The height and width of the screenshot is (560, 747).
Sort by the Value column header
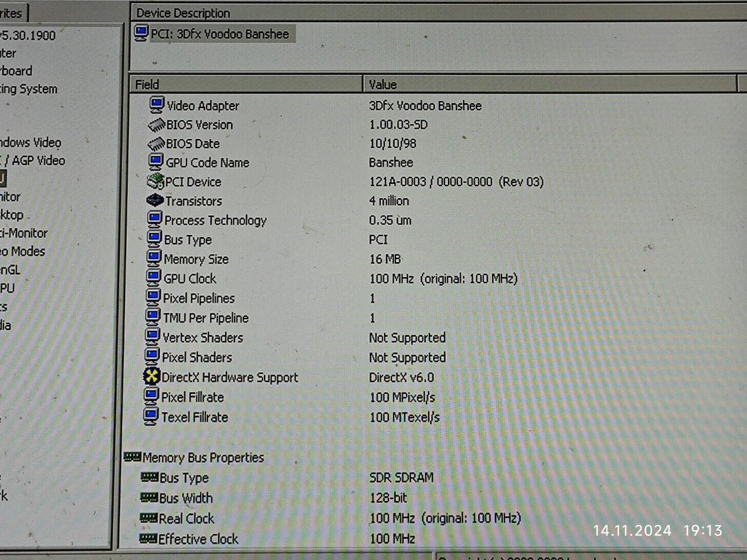click(x=550, y=84)
